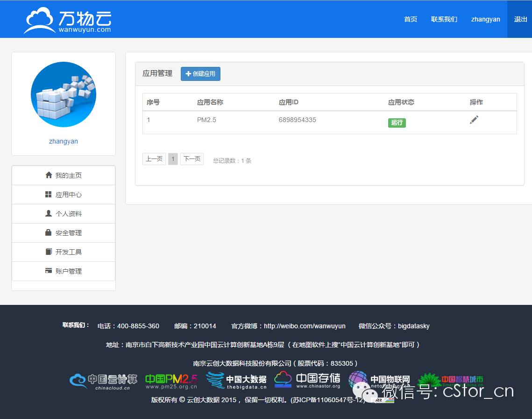Open the China Big Data footer logo
The image size is (532, 419).
236,381
